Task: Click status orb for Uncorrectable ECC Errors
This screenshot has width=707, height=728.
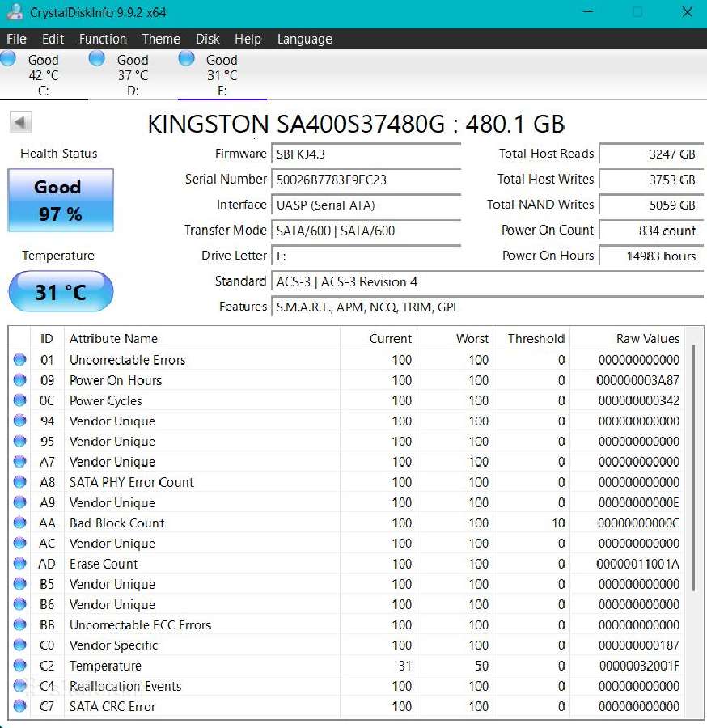Action: tap(20, 624)
